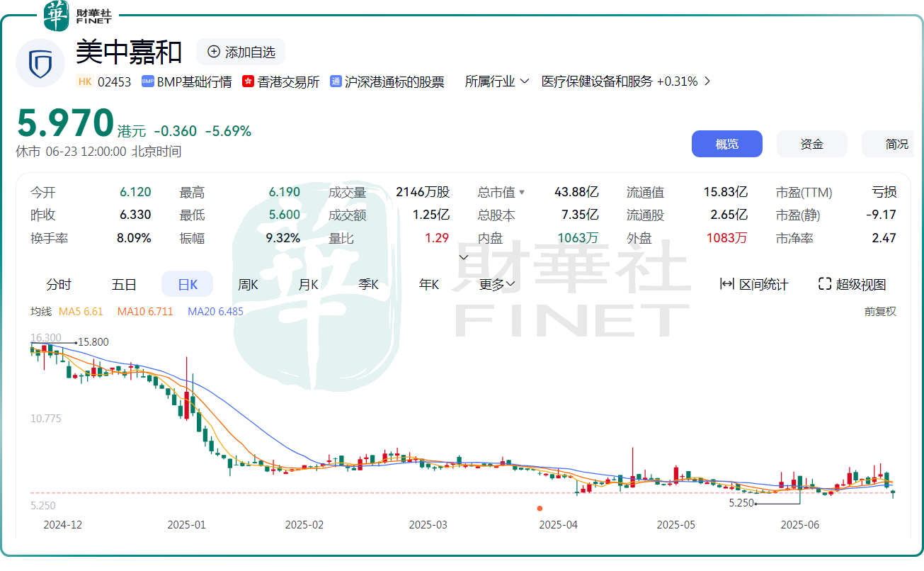The height and width of the screenshot is (571, 924).
Task: Click the plus icon in 添加自选
Action: [214, 52]
